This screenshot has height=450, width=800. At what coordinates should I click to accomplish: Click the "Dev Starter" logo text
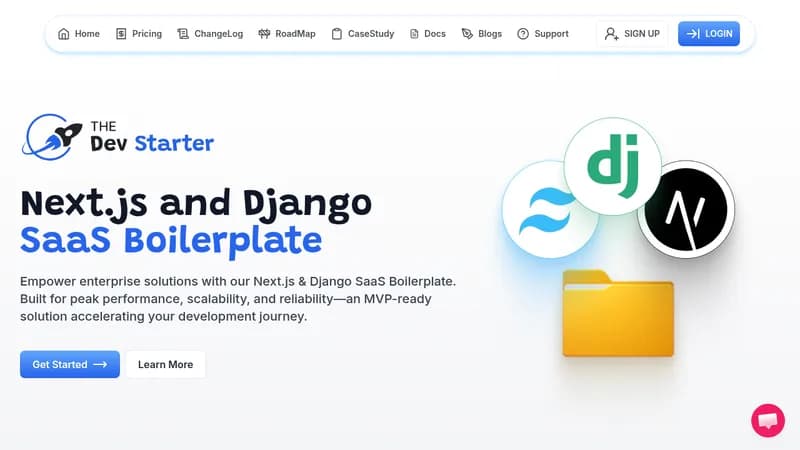tap(152, 143)
